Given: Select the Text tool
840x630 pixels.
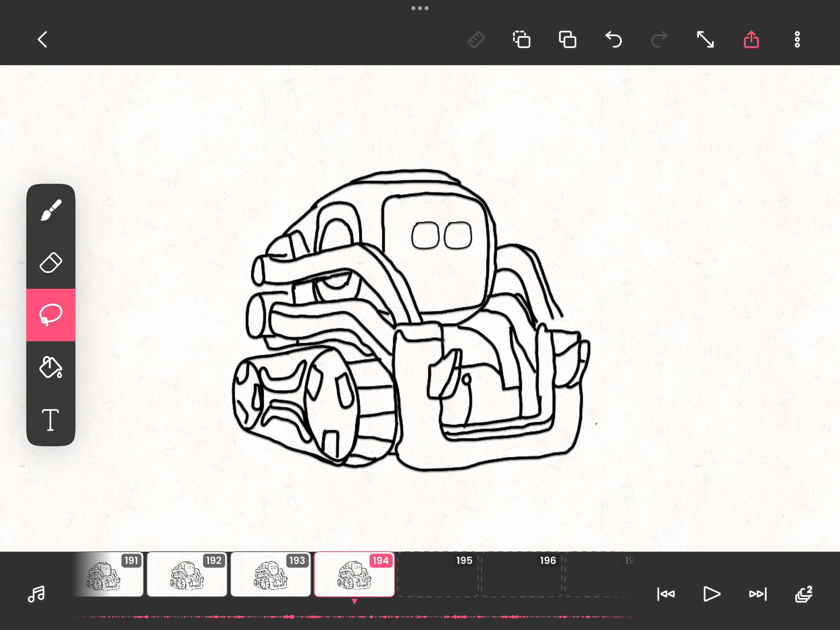Looking at the screenshot, I should click(51, 420).
